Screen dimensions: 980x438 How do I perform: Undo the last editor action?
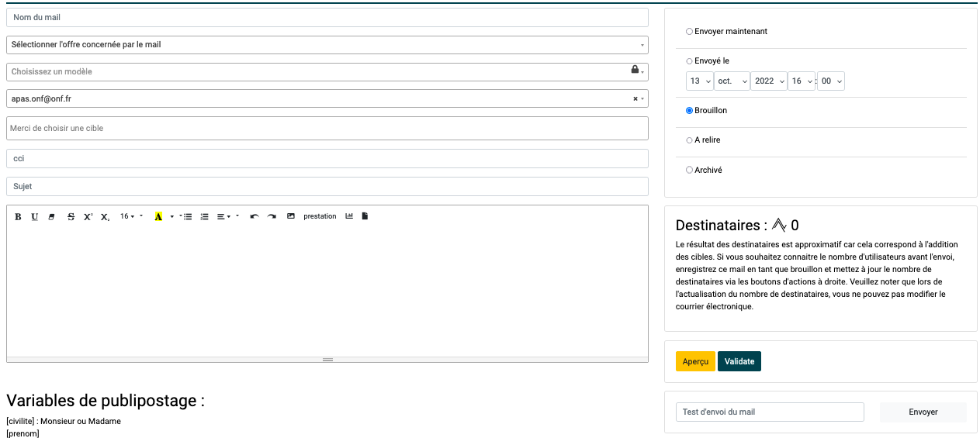coord(254,217)
